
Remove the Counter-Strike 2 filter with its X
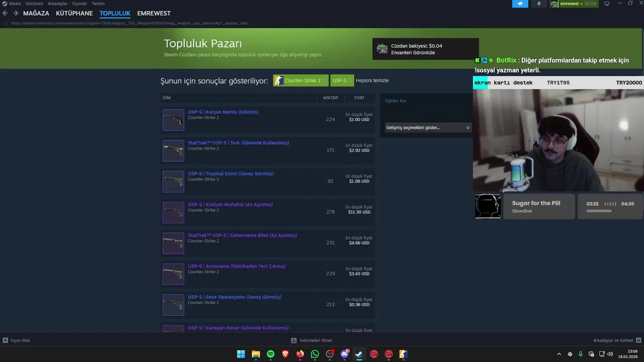[324, 80]
